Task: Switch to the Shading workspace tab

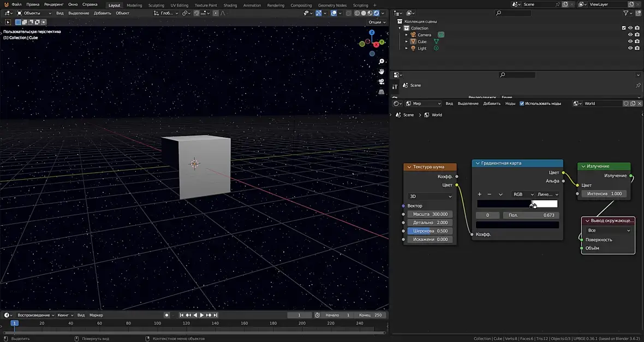Action: click(x=230, y=5)
